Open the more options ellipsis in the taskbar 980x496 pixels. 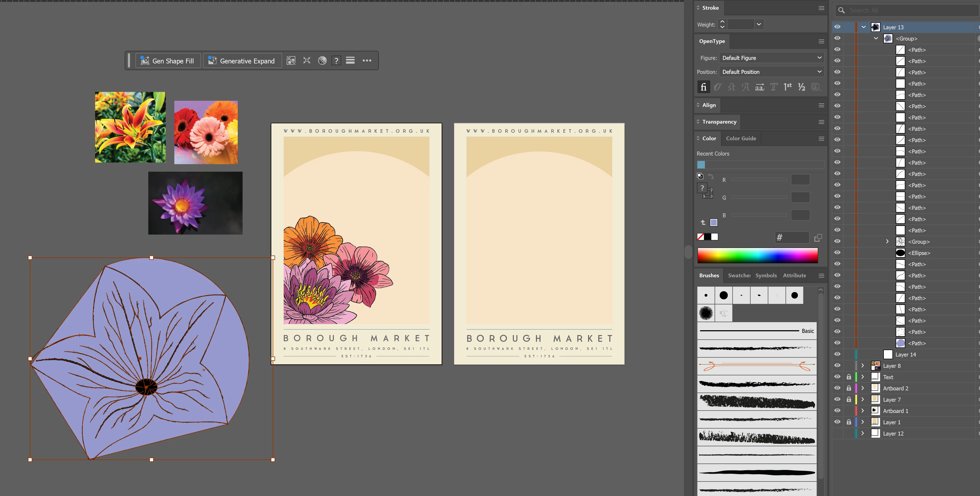click(367, 60)
